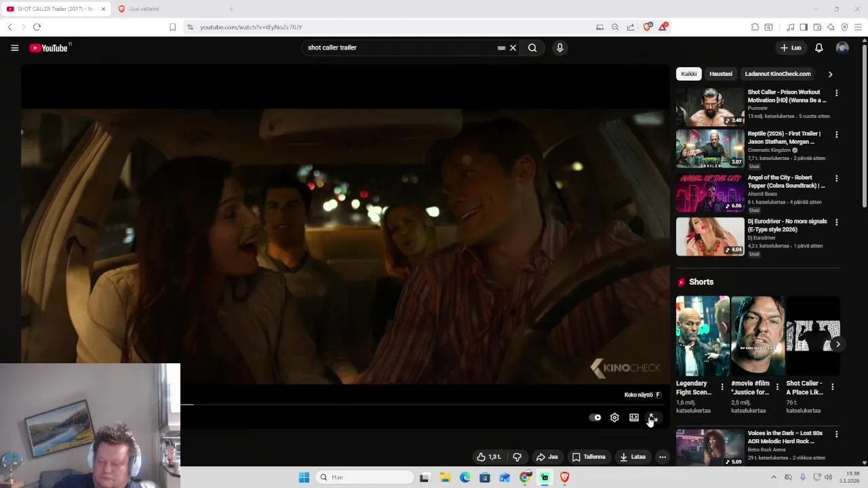868x488 pixels.
Task: Share the video with Jaa
Action: tap(547, 457)
